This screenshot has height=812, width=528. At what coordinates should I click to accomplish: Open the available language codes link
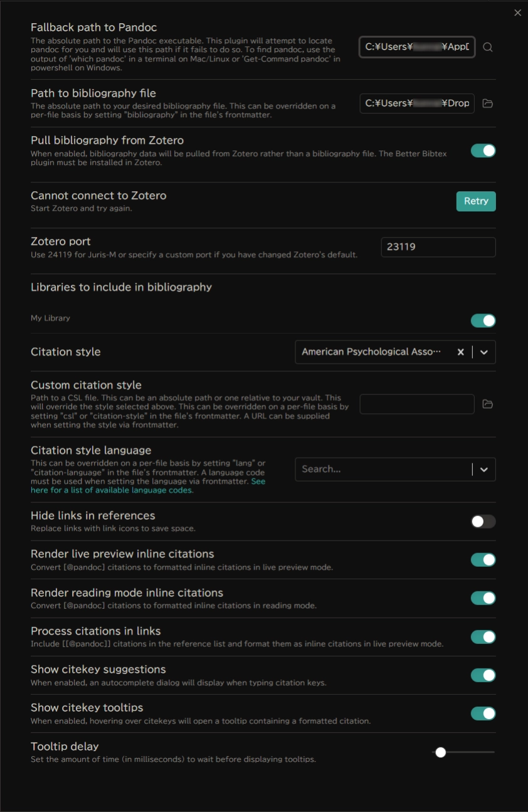point(112,490)
